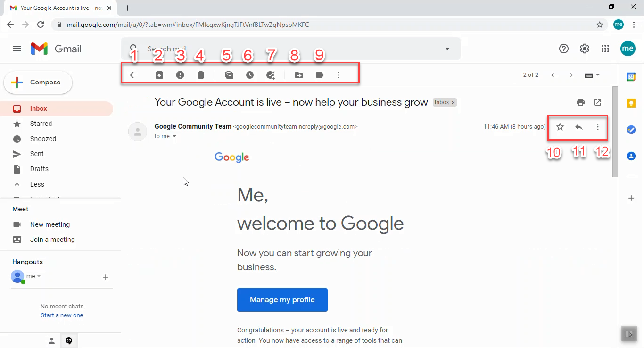This screenshot has height=348, width=644.
Task: Compose a new email
Action: 38,82
